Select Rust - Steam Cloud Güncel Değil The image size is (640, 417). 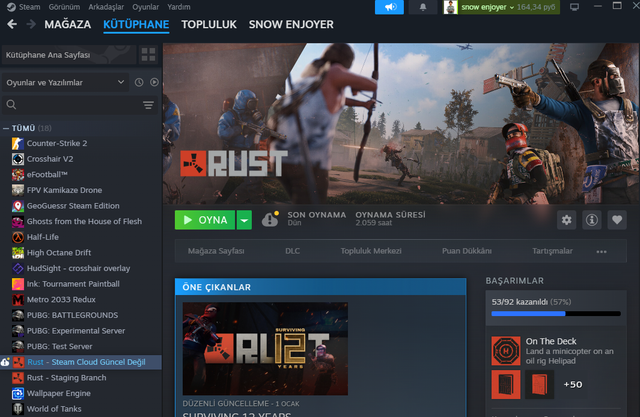[x=81, y=362]
